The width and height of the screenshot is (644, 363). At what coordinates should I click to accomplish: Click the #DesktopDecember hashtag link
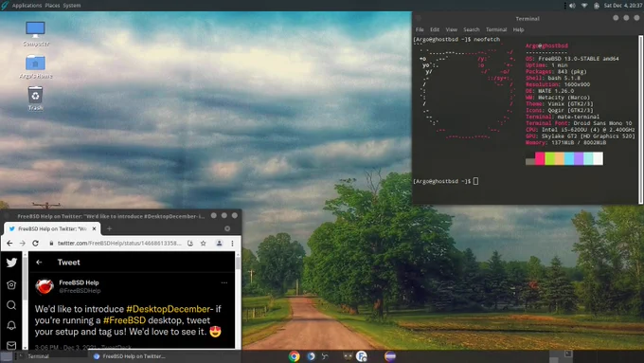click(168, 309)
